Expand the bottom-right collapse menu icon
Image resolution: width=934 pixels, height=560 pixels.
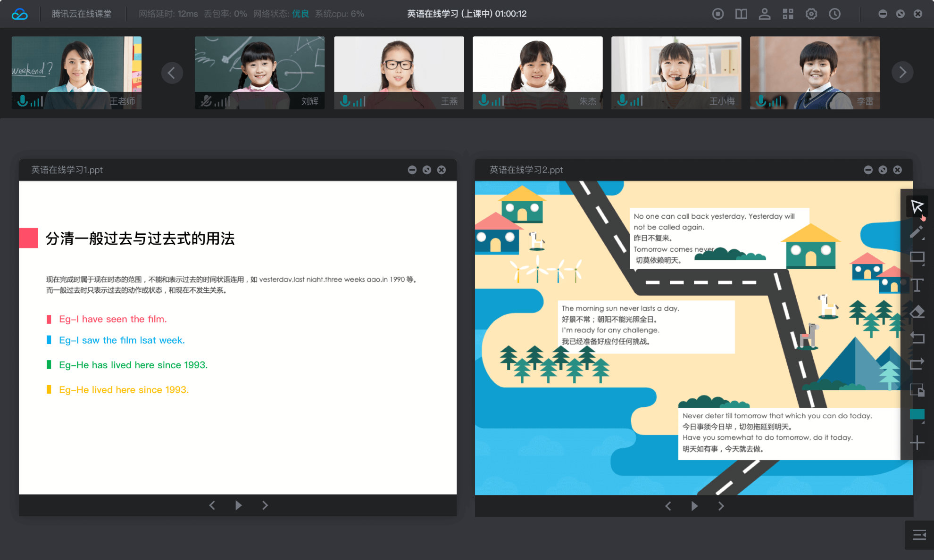pyautogui.click(x=919, y=535)
